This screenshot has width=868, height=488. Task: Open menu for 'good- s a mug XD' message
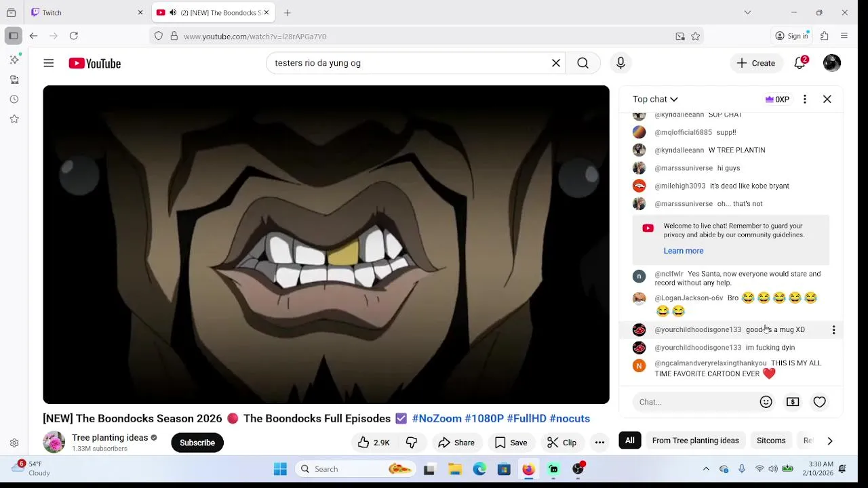point(833,330)
